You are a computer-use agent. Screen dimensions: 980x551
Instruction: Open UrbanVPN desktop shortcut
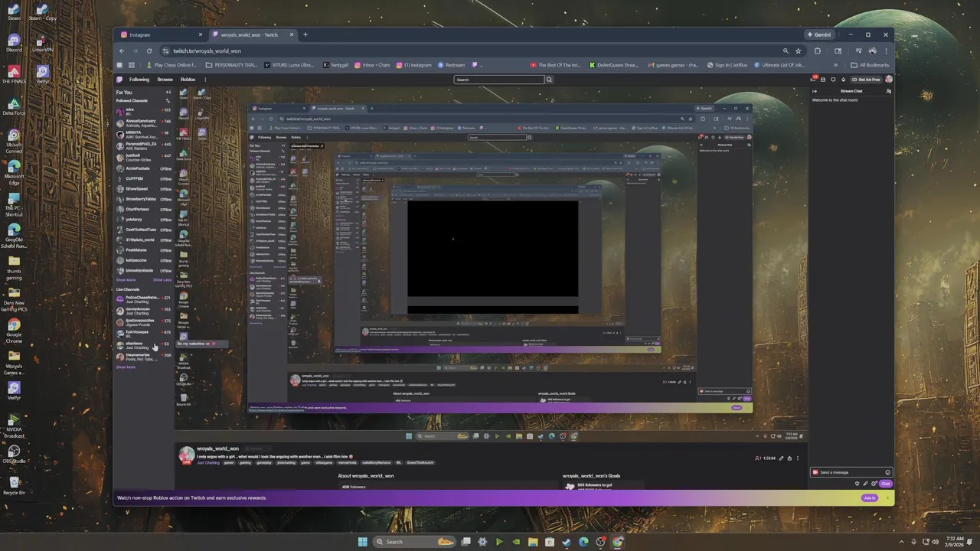pos(43,43)
